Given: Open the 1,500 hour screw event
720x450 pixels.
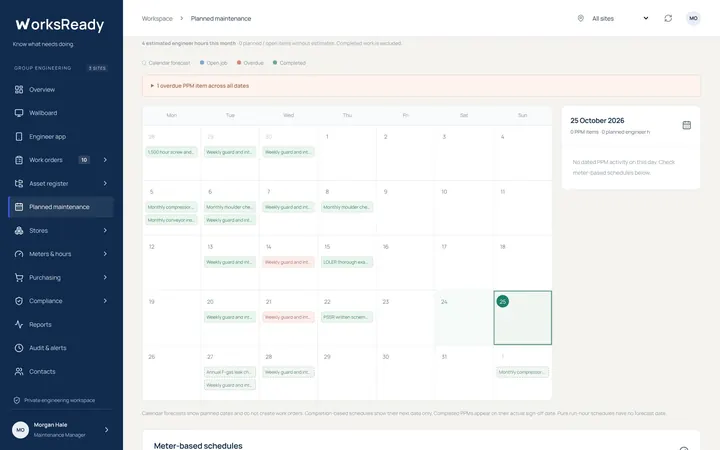Looking at the screenshot, I should point(171,152).
